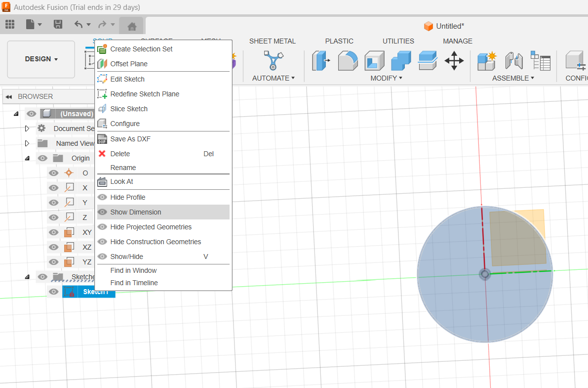The height and width of the screenshot is (388, 588).
Task: Select Redefine Sketch Plane menu entry
Action: pyautogui.click(x=163, y=94)
